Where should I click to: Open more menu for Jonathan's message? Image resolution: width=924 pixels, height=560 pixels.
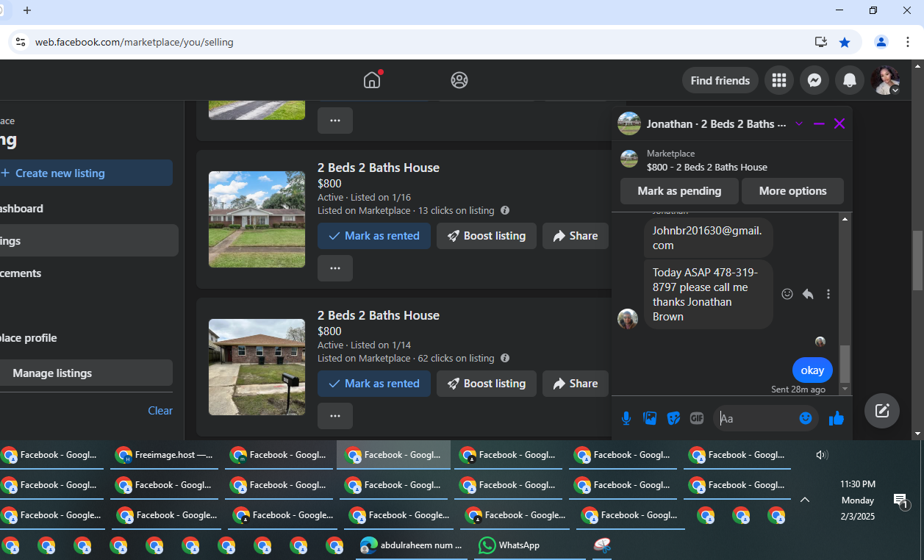828,294
